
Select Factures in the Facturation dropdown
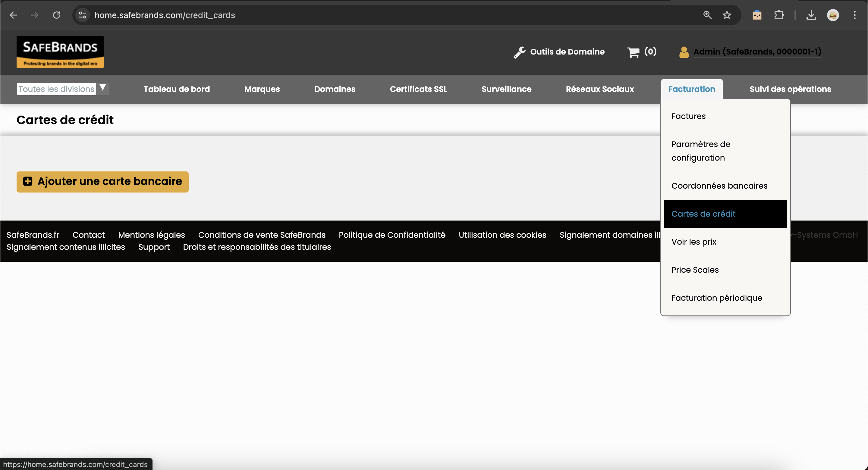coord(725,116)
